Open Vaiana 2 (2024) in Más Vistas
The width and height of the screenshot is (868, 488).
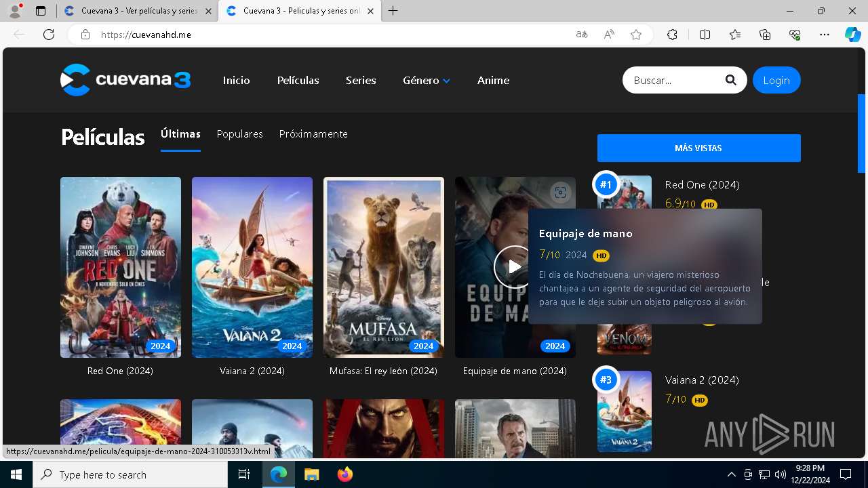(x=702, y=380)
